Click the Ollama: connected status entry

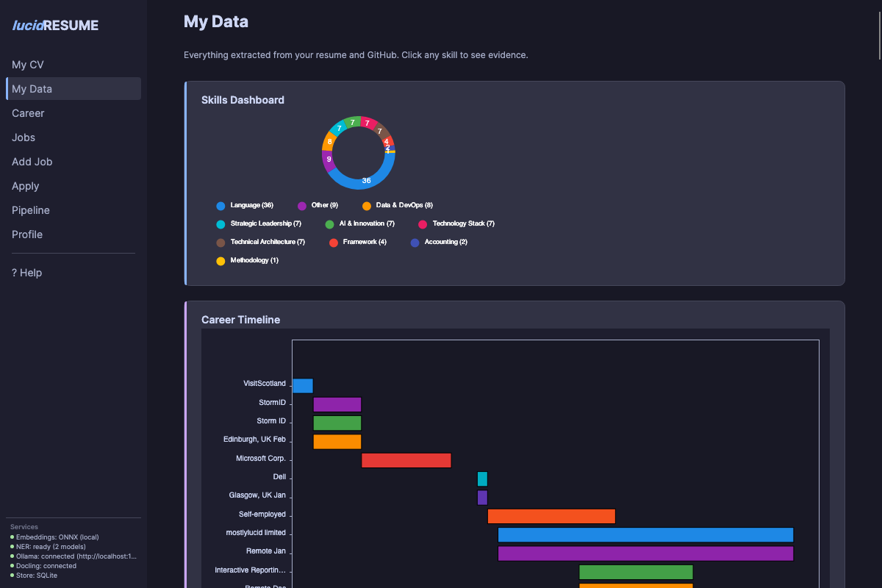(73, 556)
